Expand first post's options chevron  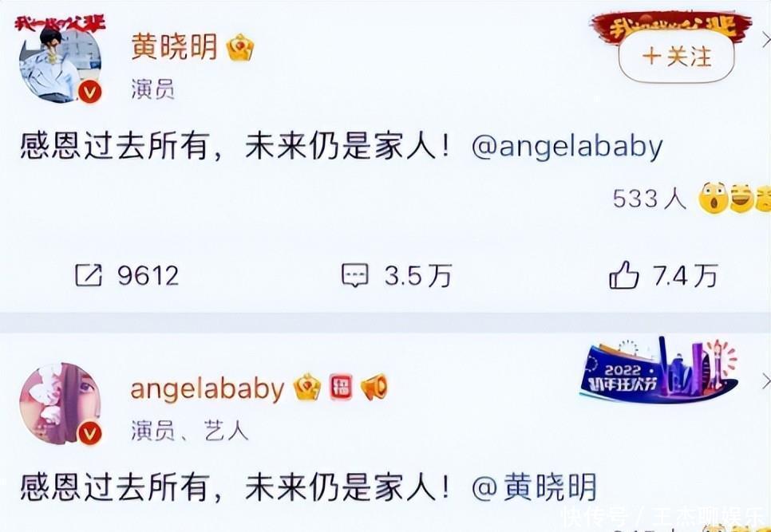pyautogui.click(x=765, y=39)
